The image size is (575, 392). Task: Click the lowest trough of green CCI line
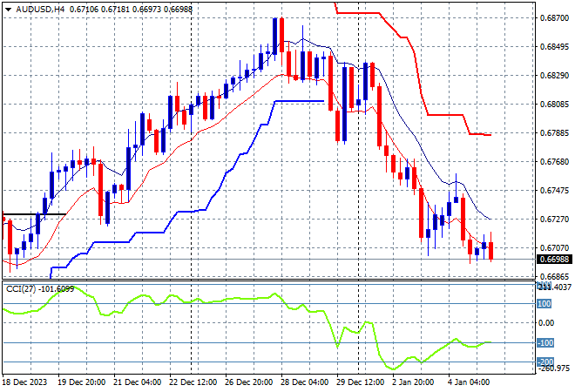tap(393, 368)
